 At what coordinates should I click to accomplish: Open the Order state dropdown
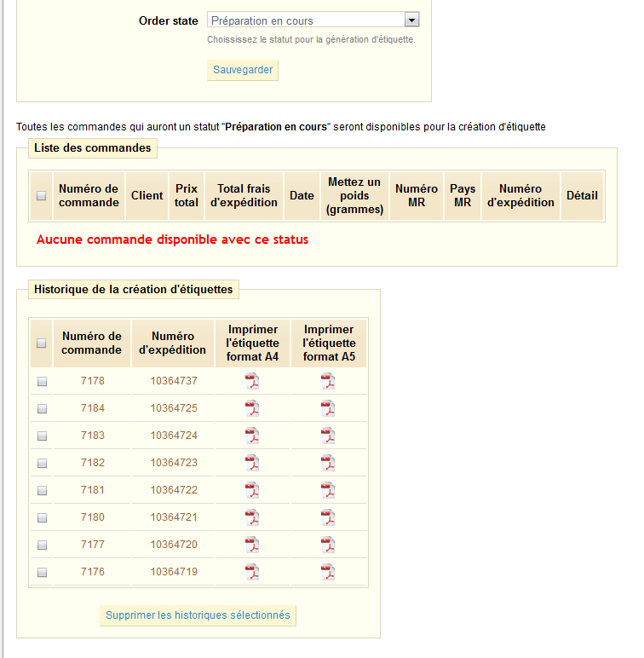point(313,20)
